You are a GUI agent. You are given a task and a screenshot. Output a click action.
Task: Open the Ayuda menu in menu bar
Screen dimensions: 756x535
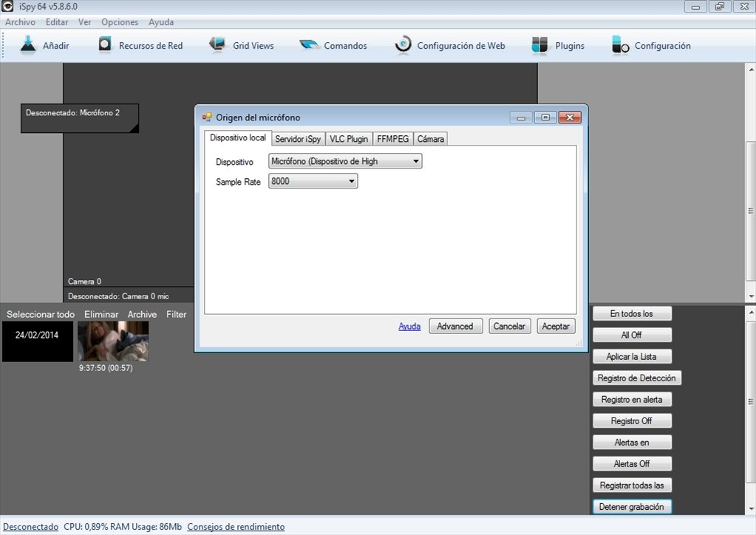click(x=161, y=22)
